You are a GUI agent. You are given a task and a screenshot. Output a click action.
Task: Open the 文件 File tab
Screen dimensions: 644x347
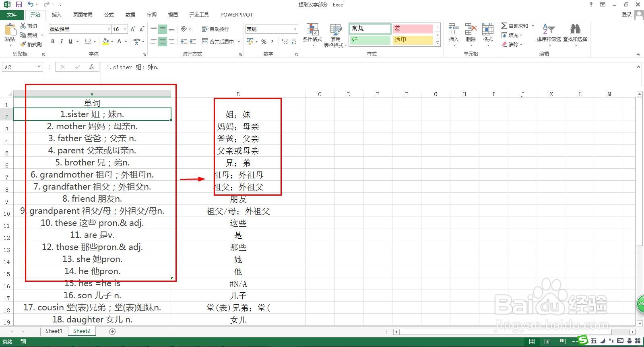(x=12, y=14)
